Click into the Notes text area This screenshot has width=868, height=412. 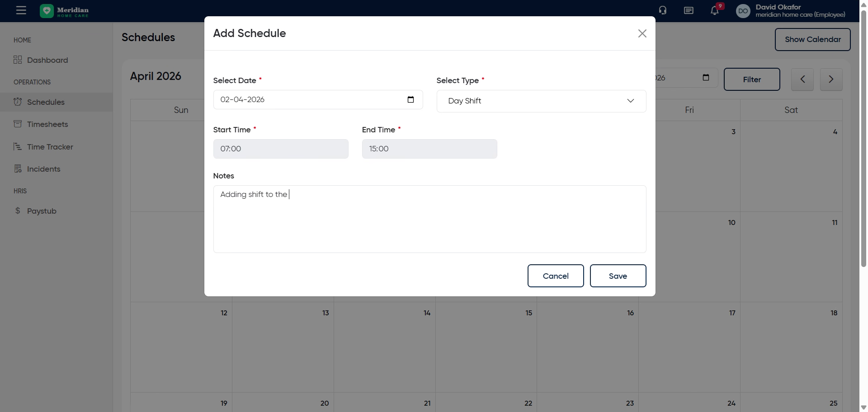[429, 221]
